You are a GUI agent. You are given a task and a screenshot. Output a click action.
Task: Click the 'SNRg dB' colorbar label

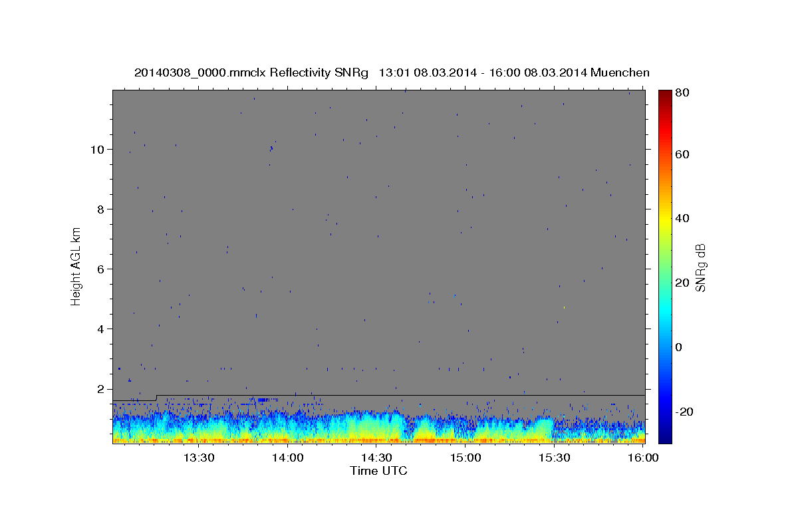click(x=700, y=268)
